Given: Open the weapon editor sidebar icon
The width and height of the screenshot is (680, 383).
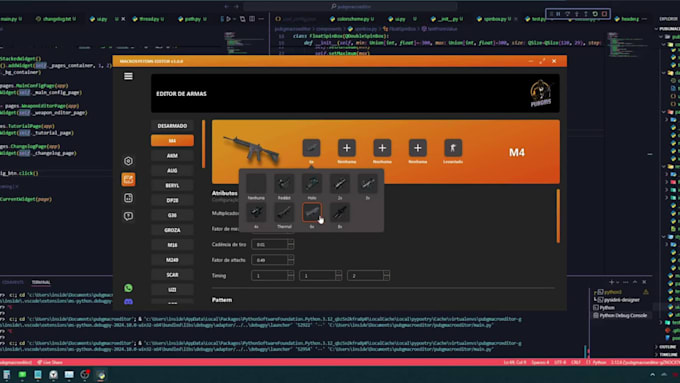Looking at the screenshot, I should pyautogui.click(x=128, y=179).
